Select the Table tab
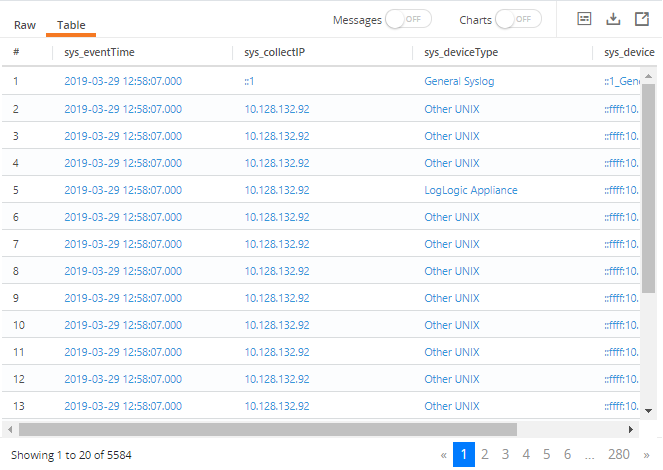 (71, 24)
